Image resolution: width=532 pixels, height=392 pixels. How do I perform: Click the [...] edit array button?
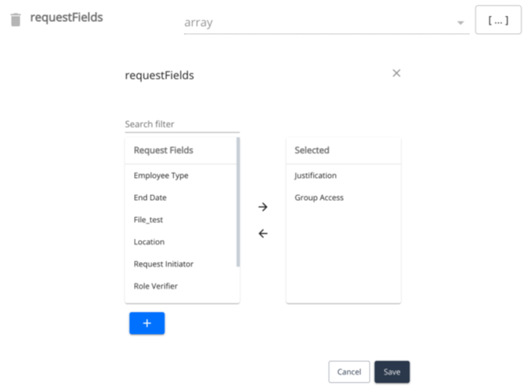coord(498,21)
